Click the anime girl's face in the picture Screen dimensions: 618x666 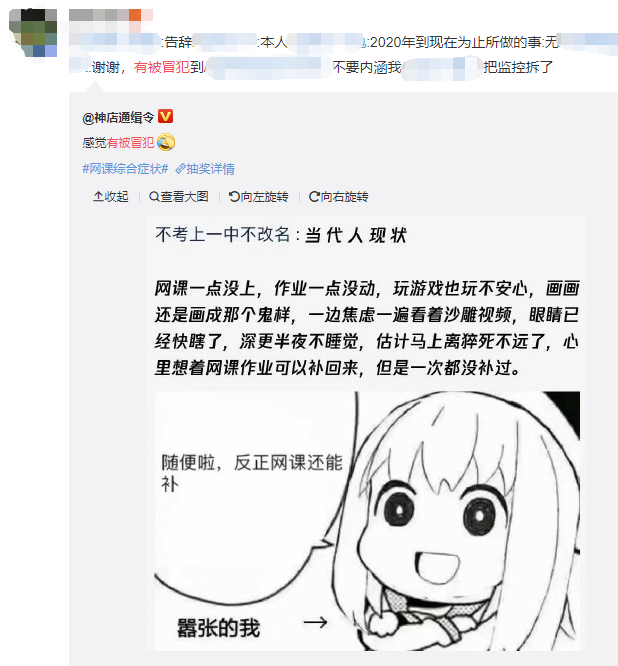click(442, 527)
